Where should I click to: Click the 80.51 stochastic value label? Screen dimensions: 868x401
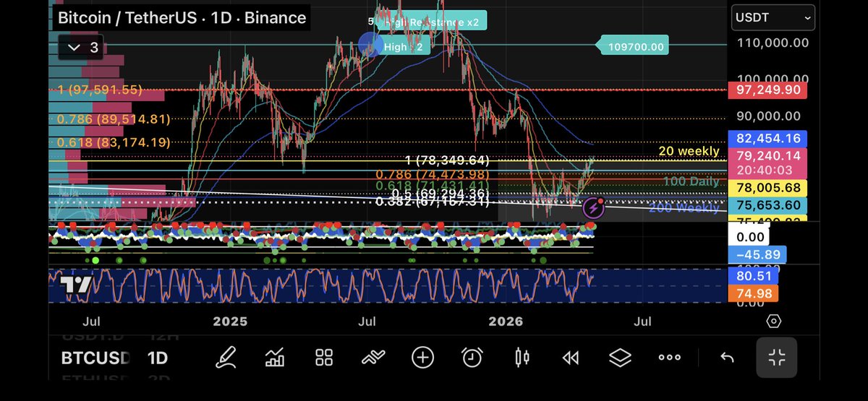[753, 275]
